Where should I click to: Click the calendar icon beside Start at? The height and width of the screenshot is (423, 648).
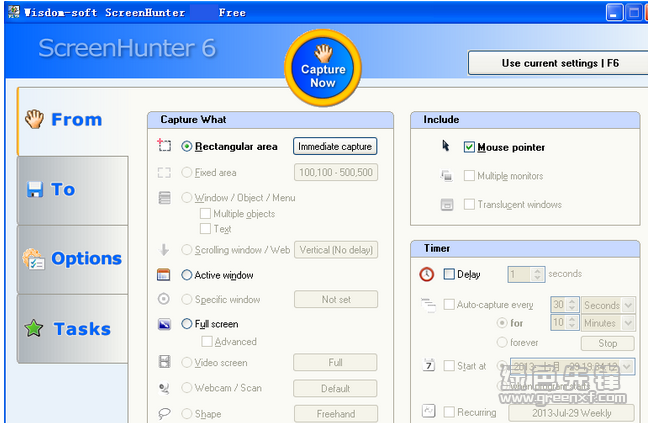(429, 365)
